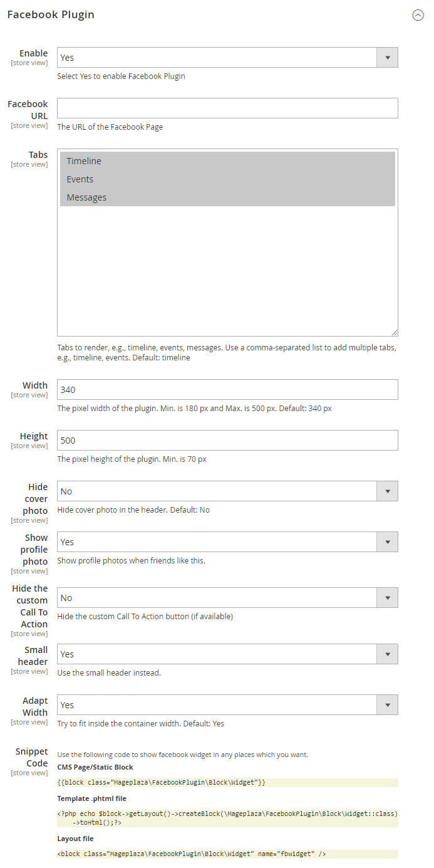Click the Template .phtml file PHP snippet
Viewport: 434px width, 868px height.
227,818
